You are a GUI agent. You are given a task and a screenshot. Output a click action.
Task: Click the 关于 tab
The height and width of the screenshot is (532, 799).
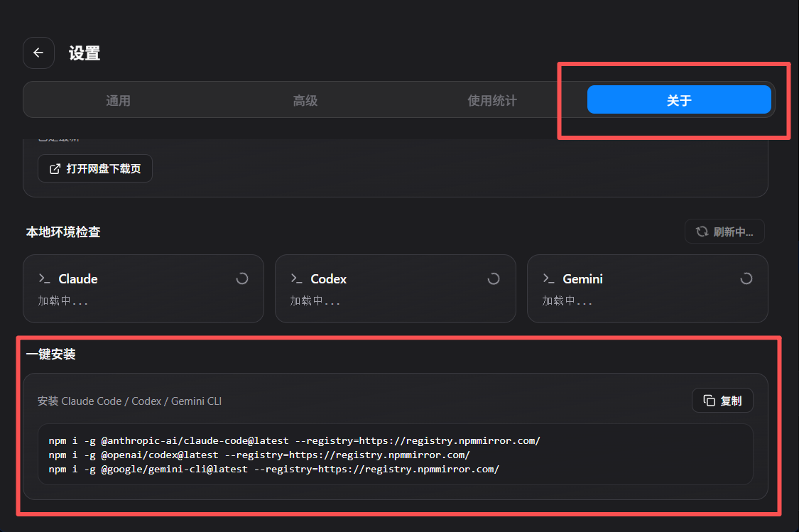coord(678,100)
